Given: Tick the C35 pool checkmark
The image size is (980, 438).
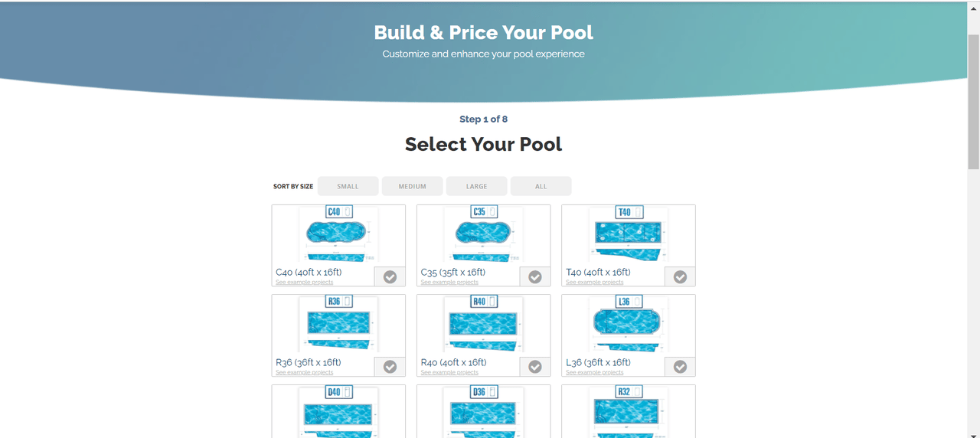Looking at the screenshot, I should tap(535, 276).
